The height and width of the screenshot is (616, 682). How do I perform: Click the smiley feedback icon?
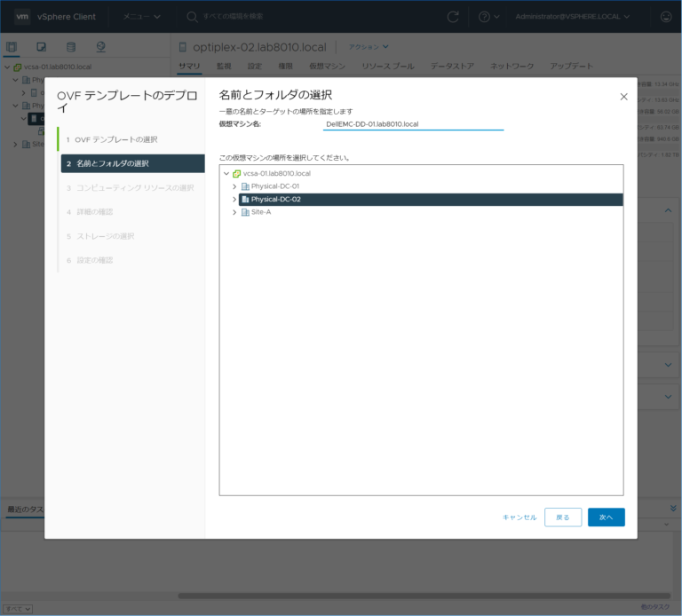coord(666,17)
